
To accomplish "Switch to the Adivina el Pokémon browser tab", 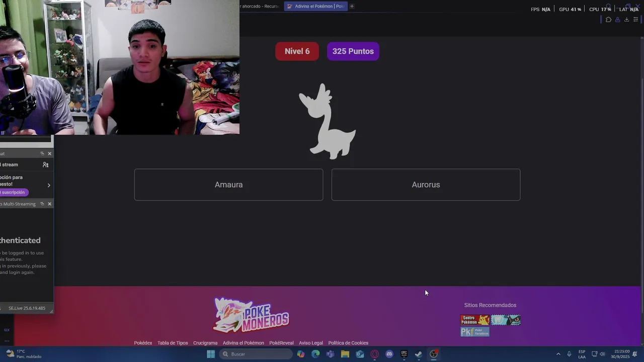I will click(x=315, y=6).
